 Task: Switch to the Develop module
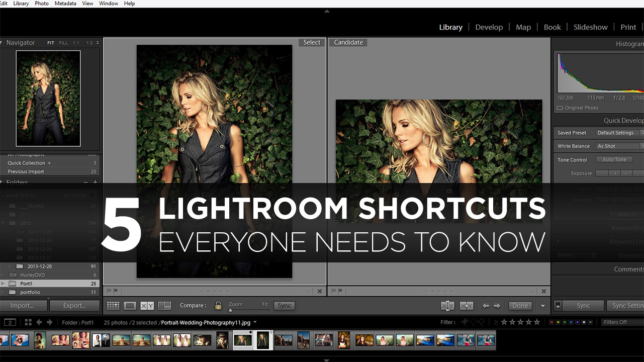tap(489, 27)
